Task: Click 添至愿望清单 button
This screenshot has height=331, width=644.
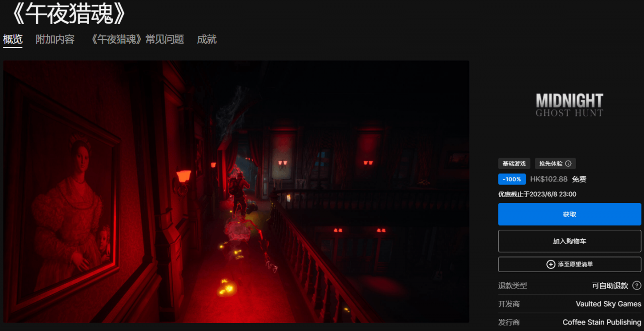Action: [570, 264]
